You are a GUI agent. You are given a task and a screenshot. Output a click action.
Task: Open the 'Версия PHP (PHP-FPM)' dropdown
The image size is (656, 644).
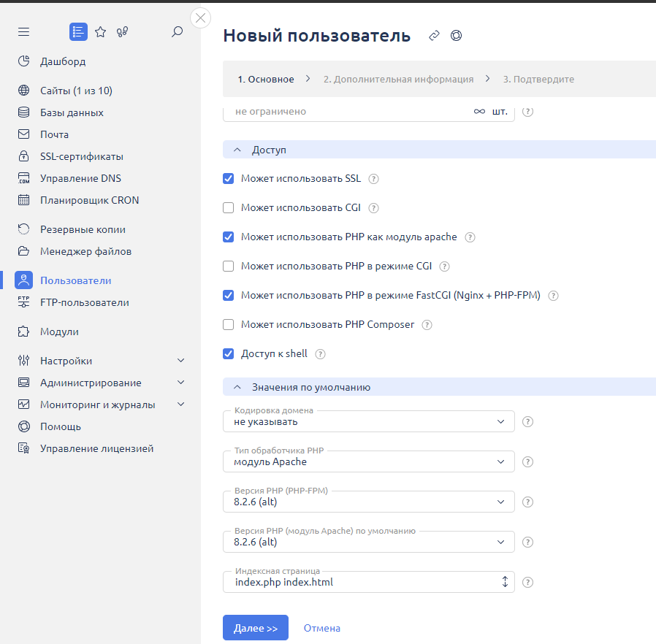[369, 502]
